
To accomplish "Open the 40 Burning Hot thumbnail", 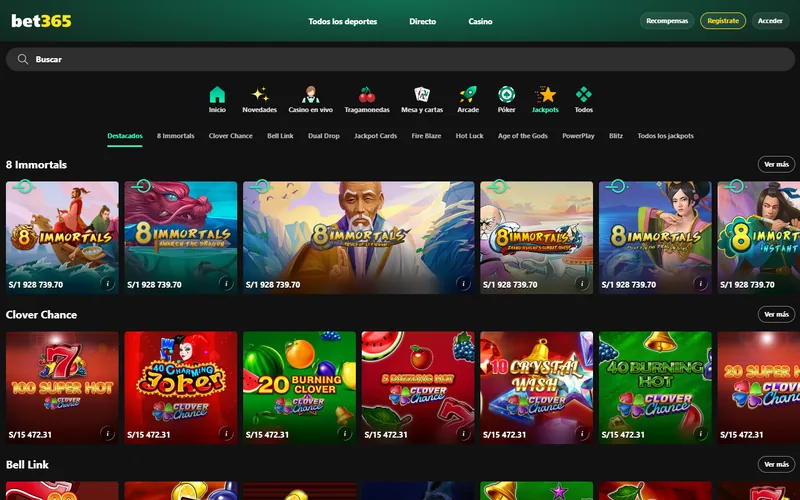I will click(655, 387).
